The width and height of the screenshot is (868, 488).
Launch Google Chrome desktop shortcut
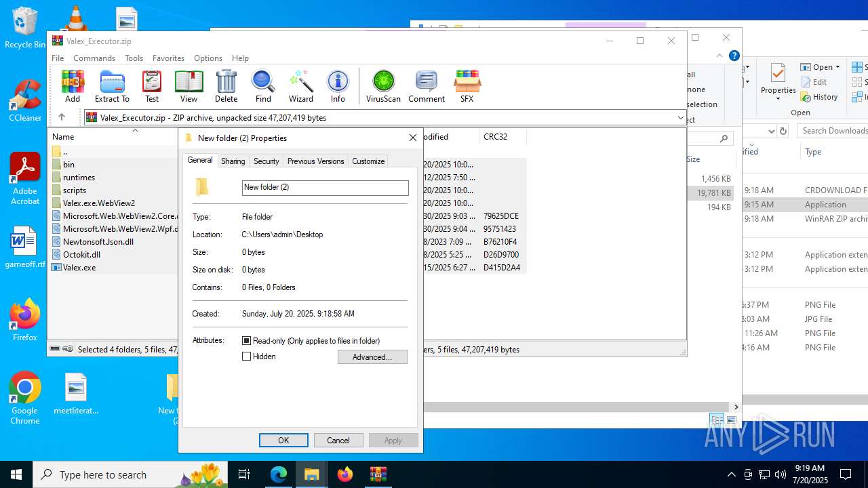25,398
